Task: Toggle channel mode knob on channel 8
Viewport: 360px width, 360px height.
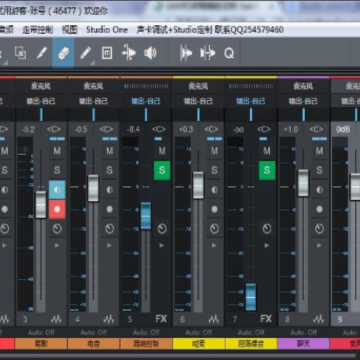Action: [x=319, y=229]
